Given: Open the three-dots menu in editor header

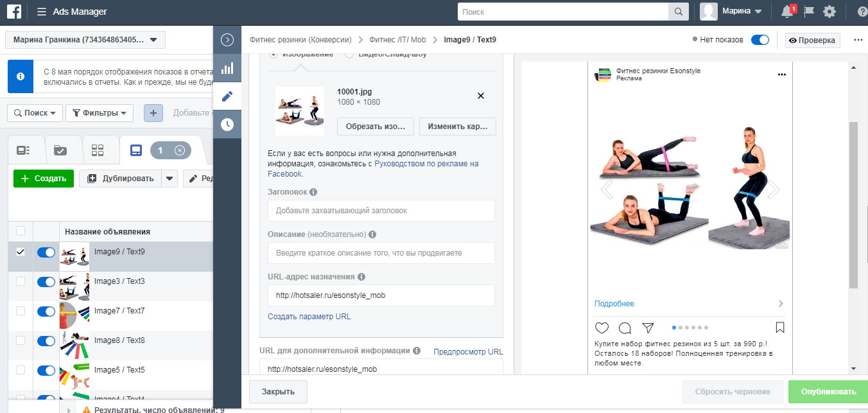Looking at the screenshot, I should click(858, 40).
